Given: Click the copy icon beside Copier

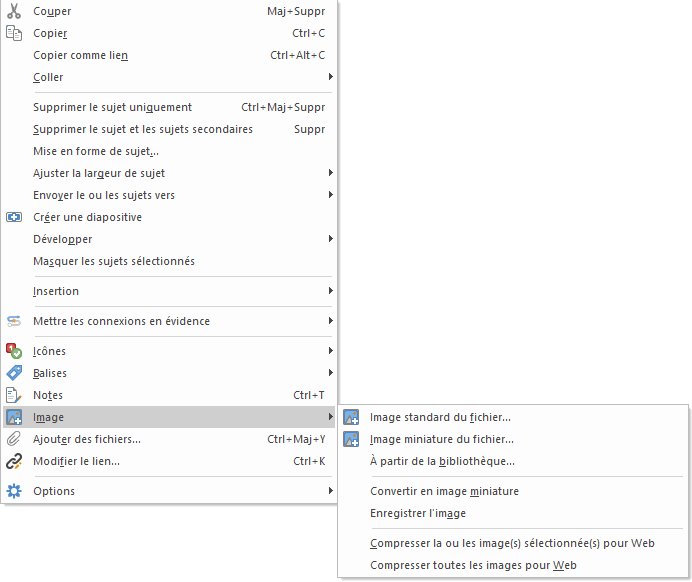Looking at the screenshot, I should coord(14,33).
